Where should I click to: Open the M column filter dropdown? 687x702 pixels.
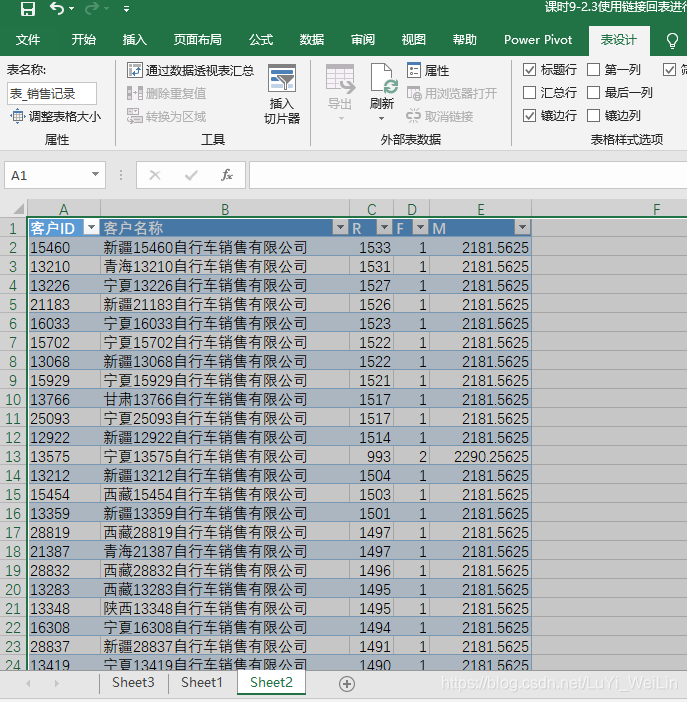522,227
